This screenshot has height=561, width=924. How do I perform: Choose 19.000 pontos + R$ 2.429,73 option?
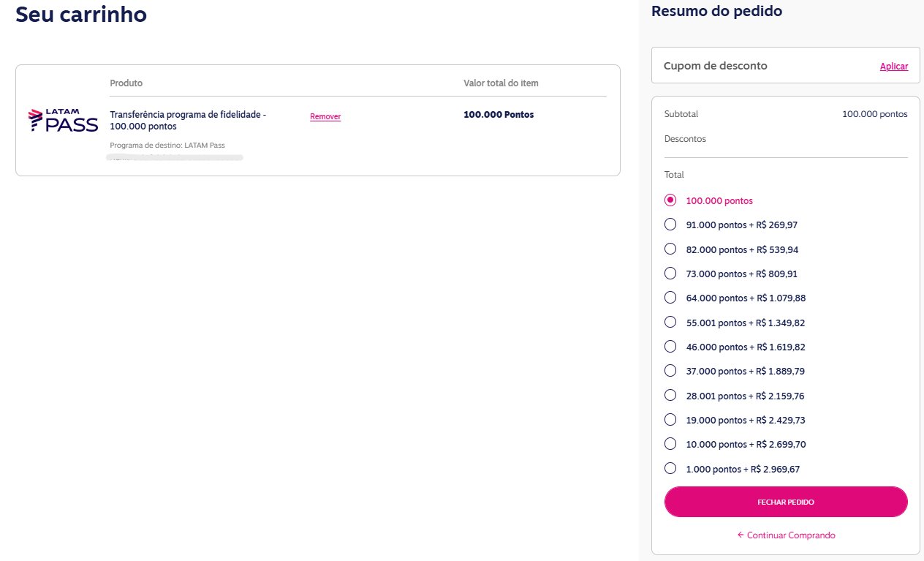pos(670,420)
